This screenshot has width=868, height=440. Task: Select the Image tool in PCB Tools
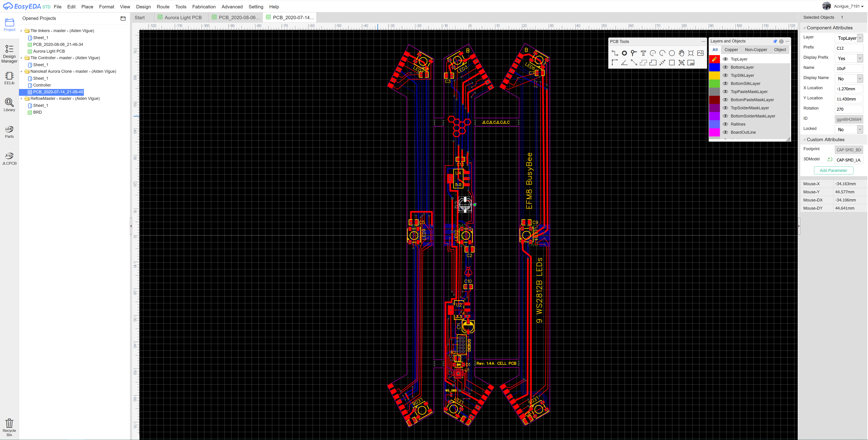[701, 53]
